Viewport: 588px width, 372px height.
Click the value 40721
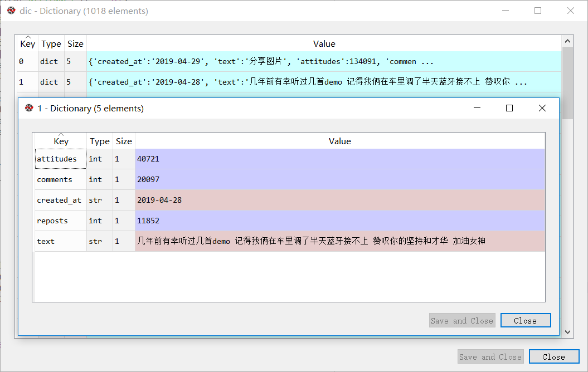(x=340, y=159)
